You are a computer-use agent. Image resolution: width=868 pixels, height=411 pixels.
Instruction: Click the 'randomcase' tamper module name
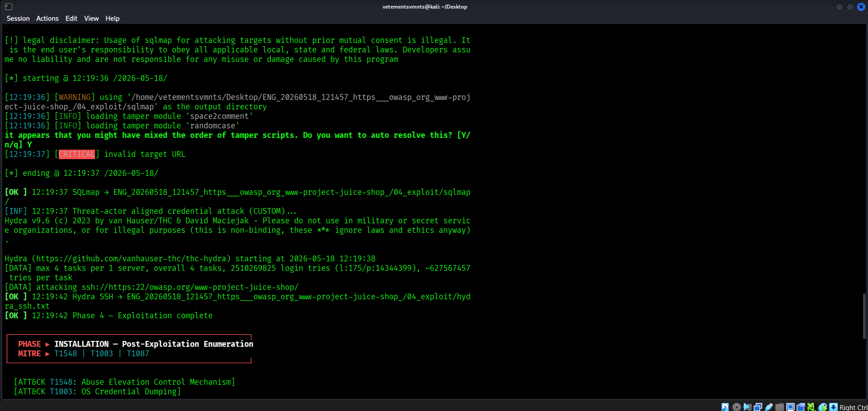click(213, 126)
